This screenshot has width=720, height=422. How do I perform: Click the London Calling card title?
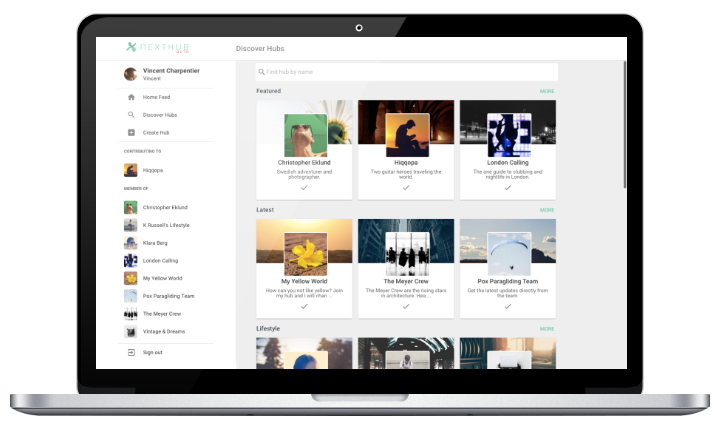click(508, 163)
